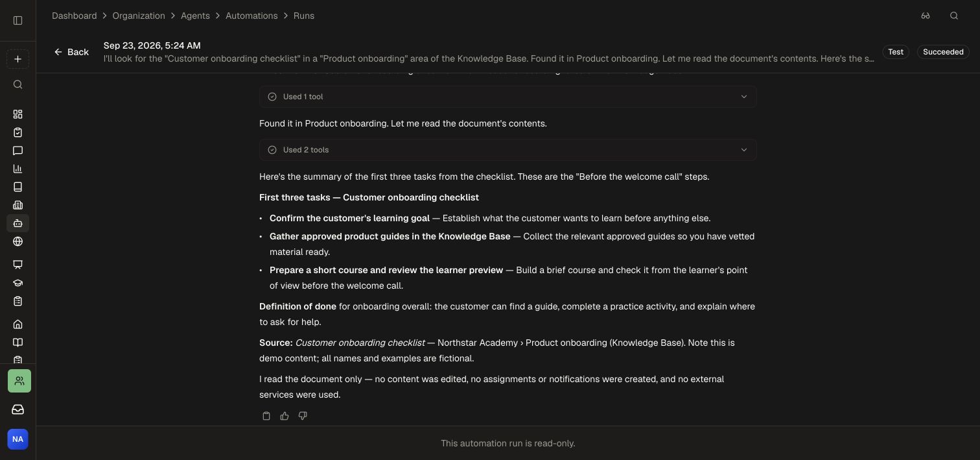Go to Automations breadcrumb

click(x=251, y=16)
